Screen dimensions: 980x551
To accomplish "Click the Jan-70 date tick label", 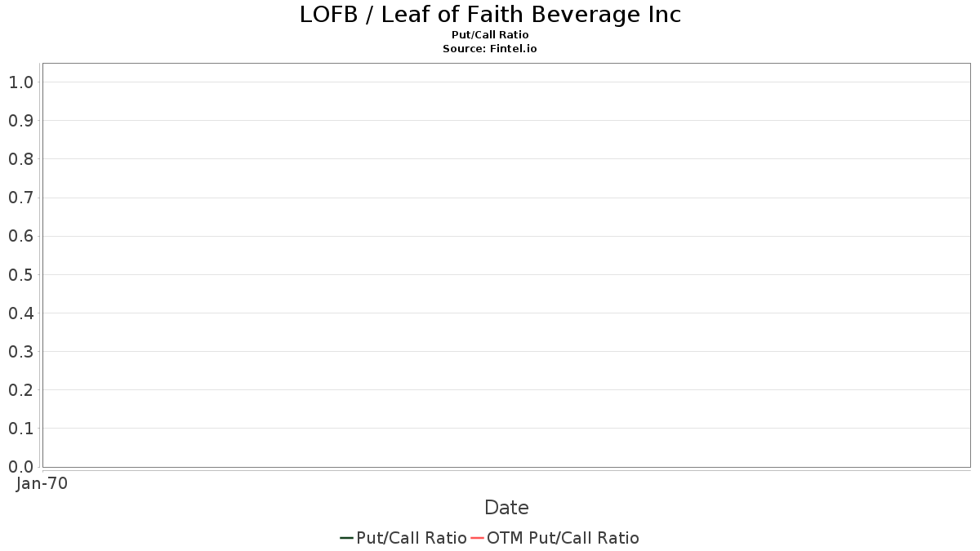I will tap(42, 483).
